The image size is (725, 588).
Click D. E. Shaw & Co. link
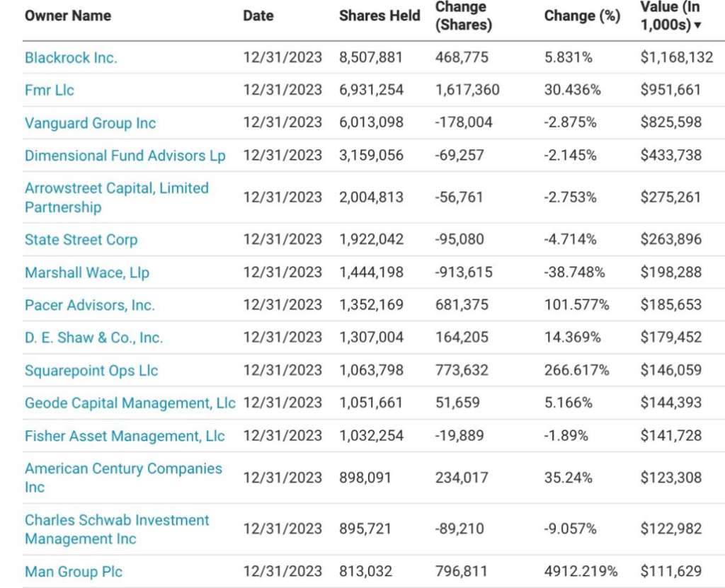click(x=93, y=338)
